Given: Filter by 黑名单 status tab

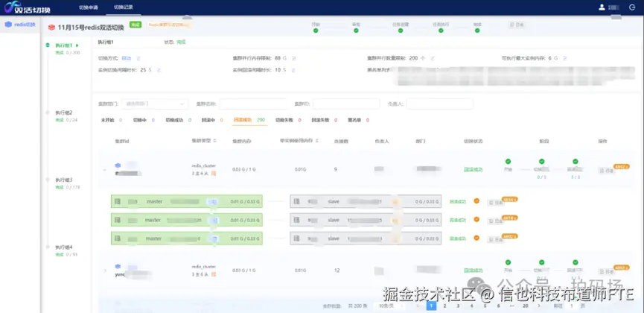Looking at the screenshot, I should click(x=359, y=120).
